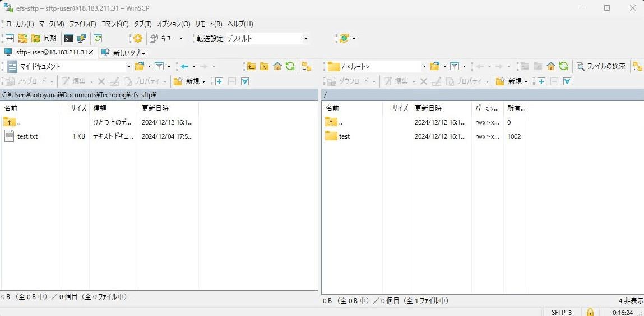This screenshot has width=644, height=316.
Task: Open the ファイル(F) menu
Action: coord(83,24)
